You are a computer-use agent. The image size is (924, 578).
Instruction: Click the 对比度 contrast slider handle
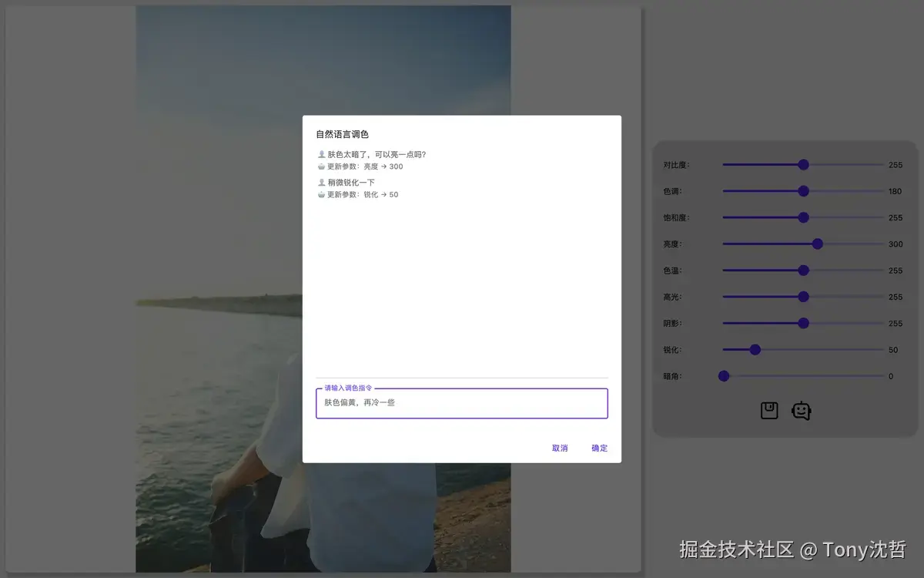point(804,164)
